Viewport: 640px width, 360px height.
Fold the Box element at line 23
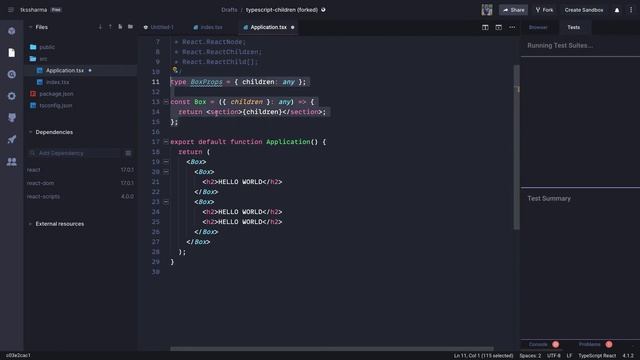pyautogui.click(x=166, y=202)
